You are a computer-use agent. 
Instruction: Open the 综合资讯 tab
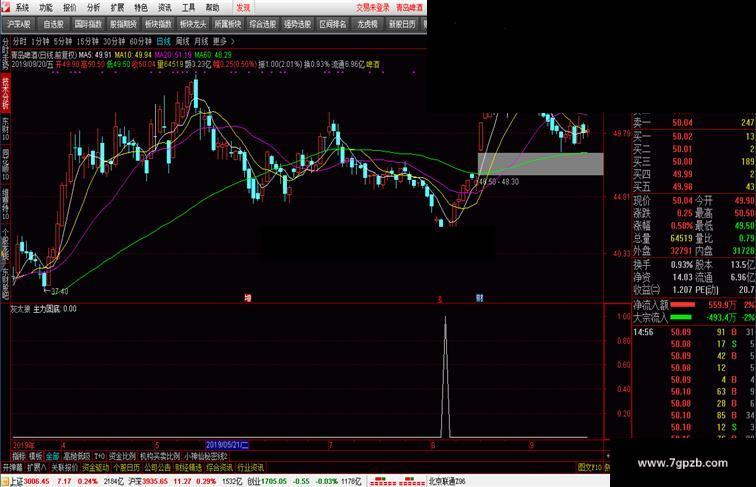(219, 467)
